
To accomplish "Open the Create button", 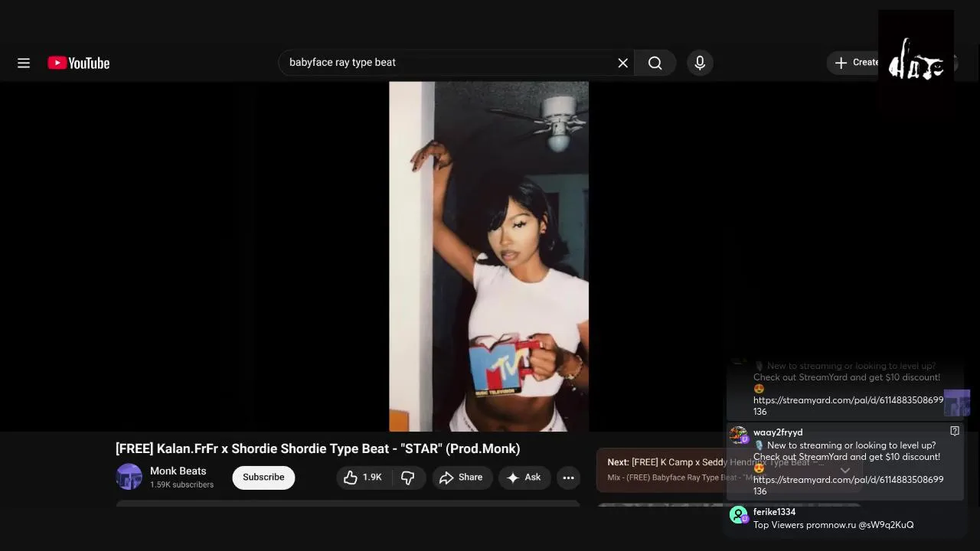I will (855, 63).
